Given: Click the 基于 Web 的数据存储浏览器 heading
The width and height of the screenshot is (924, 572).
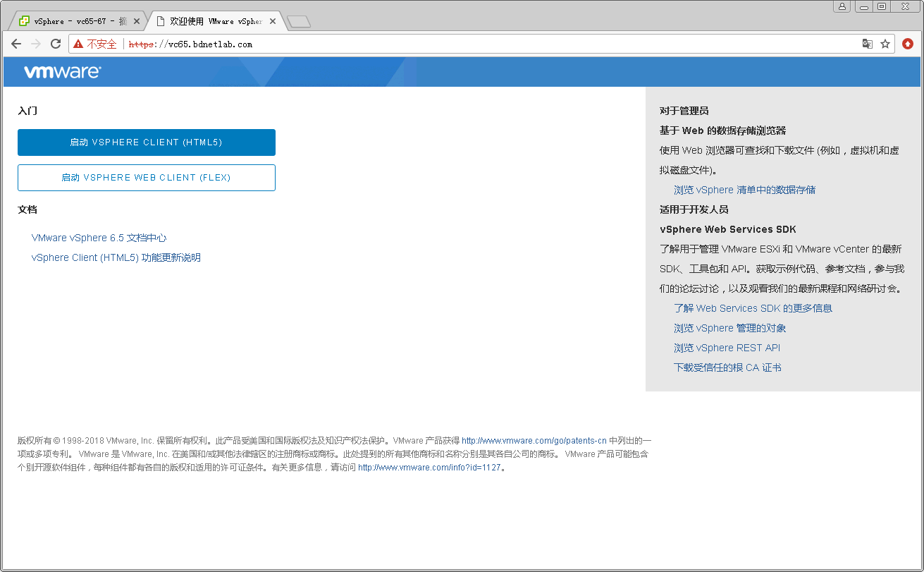Looking at the screenshot, I should (722, 130).
